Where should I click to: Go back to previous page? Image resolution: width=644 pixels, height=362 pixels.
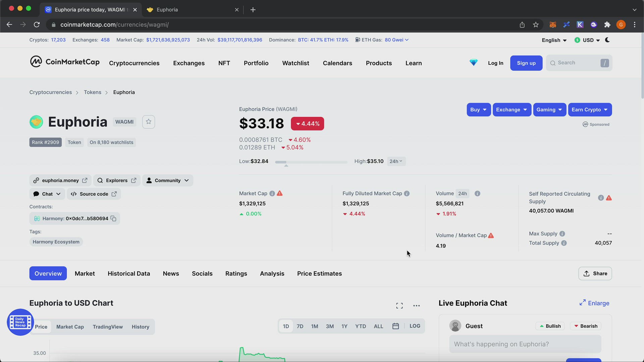tap(9, 24)
